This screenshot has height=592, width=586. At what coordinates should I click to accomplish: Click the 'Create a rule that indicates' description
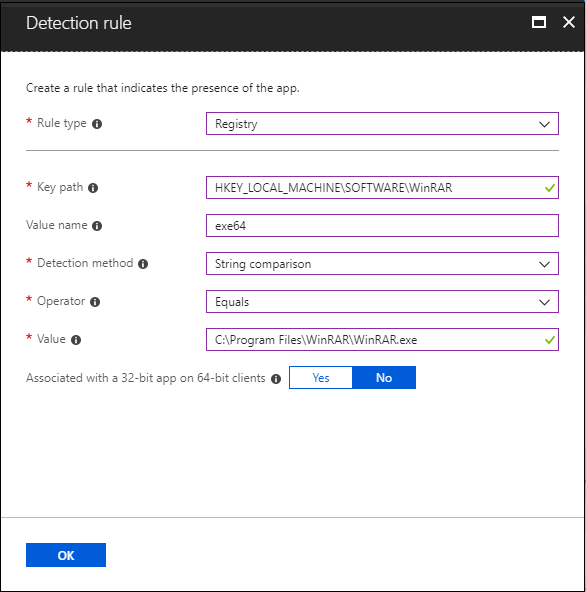[x=162, y=88]
